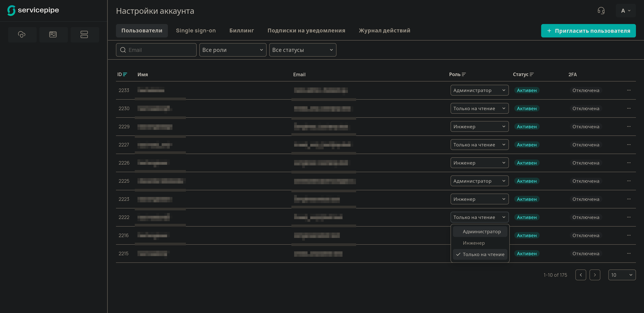Expand the Все статусы filter dropdown
The width and height of the screenshot is (644, 313).
point(303,50)
